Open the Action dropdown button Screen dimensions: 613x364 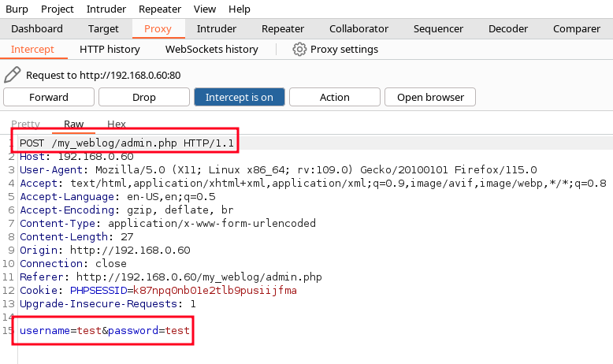(x=335, y=97)
